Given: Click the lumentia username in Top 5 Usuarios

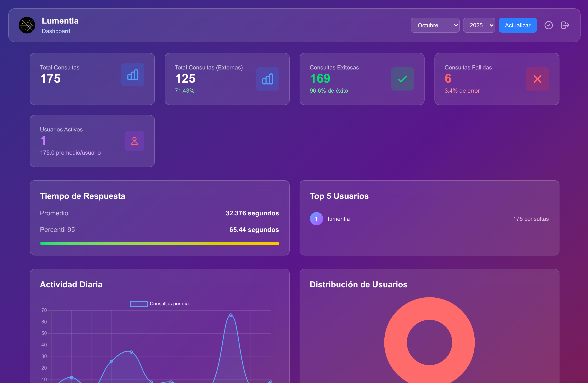Looking at the screenshot, I should pos(339,219).
